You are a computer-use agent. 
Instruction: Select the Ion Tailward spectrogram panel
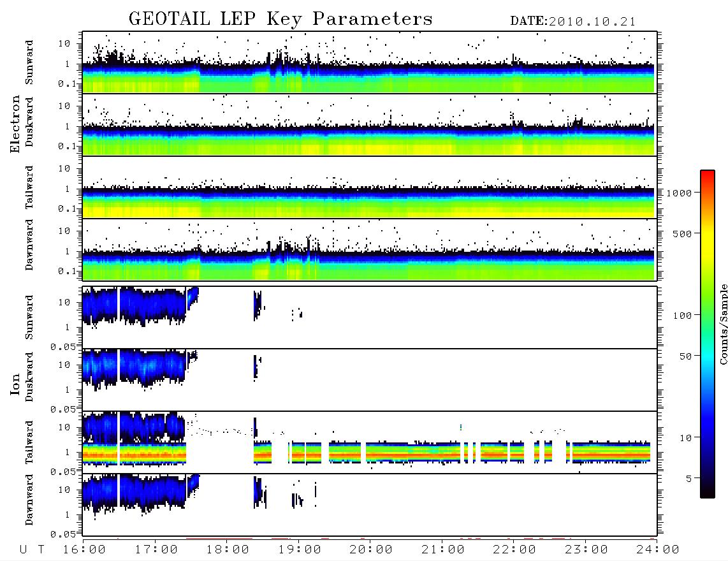(x=370, y=442)
